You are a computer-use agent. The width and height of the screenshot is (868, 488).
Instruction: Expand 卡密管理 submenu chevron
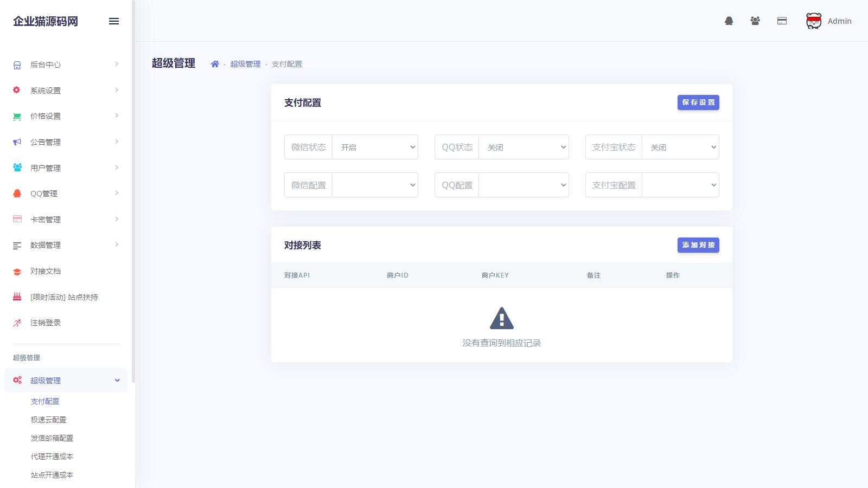pyautogui.click(x=117, y=219)
